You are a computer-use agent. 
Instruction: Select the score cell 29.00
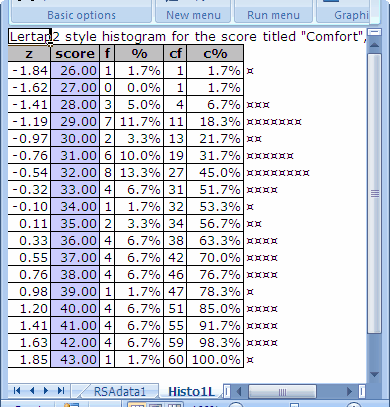click(x=75, y=121)
